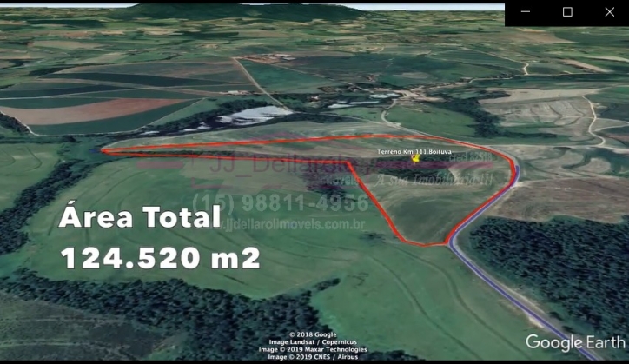
Task: Click the reddish plowed field at left
Action: pyautogui.click(x=96, y=111)
